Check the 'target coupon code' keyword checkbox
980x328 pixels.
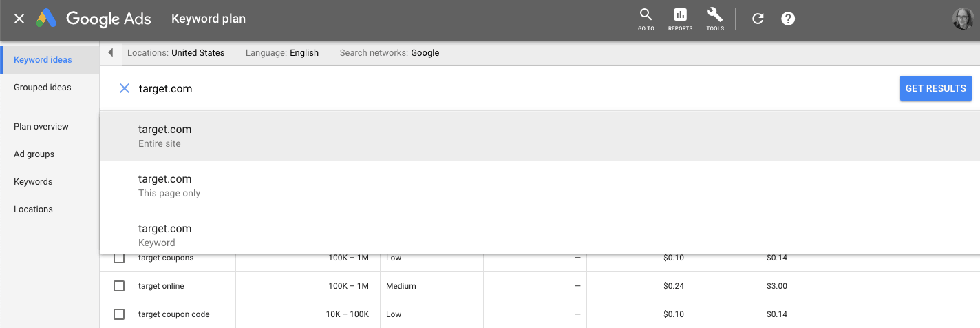(x=119, y=314)
